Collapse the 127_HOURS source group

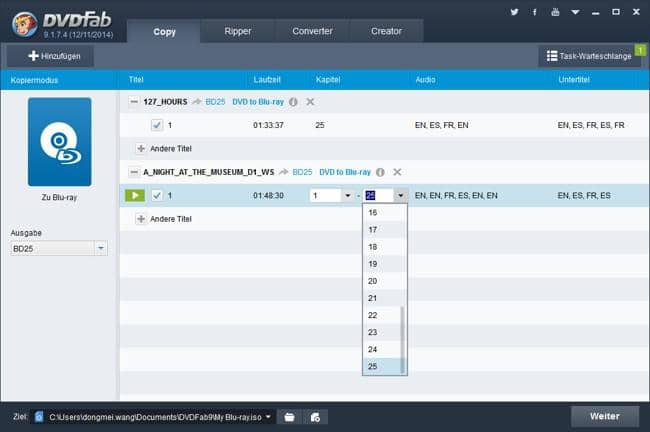click(x=135, y=102)
